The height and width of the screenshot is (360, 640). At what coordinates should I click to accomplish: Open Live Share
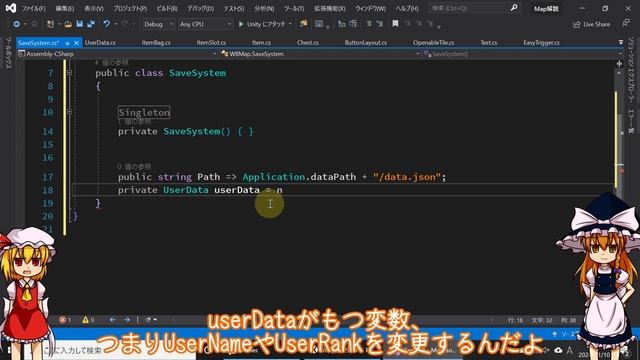point(591,24)
